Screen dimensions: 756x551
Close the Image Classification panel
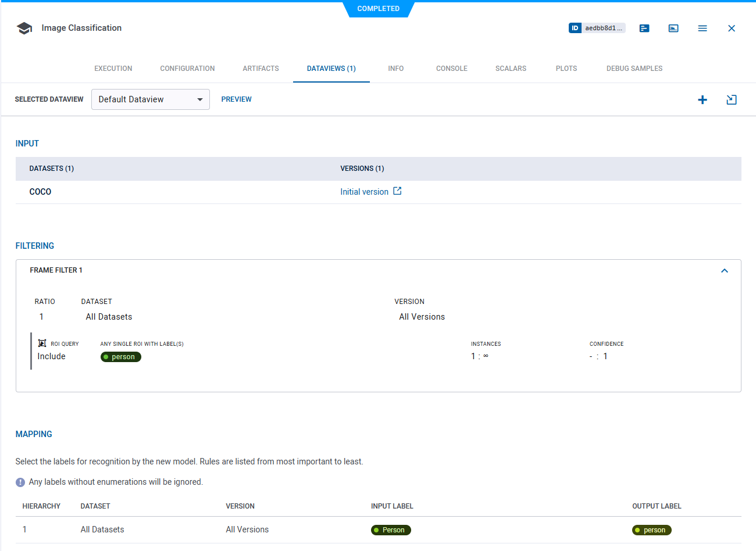[x=732, y=28]
